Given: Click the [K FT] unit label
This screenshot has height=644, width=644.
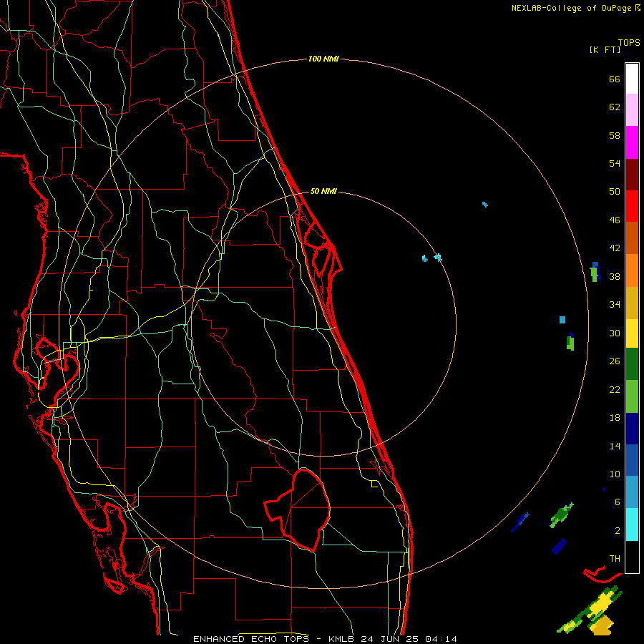Looking at the screenshot, I should [x=605, y=49].
